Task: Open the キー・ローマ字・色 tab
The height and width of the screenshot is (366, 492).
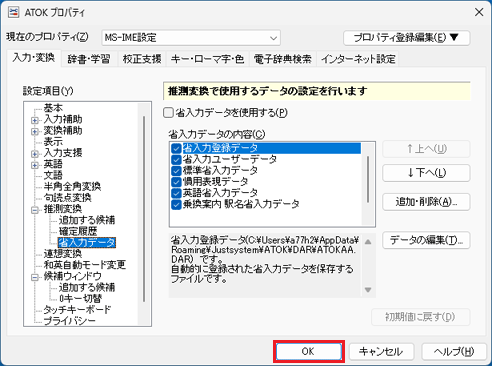Action: coord(207,59)
